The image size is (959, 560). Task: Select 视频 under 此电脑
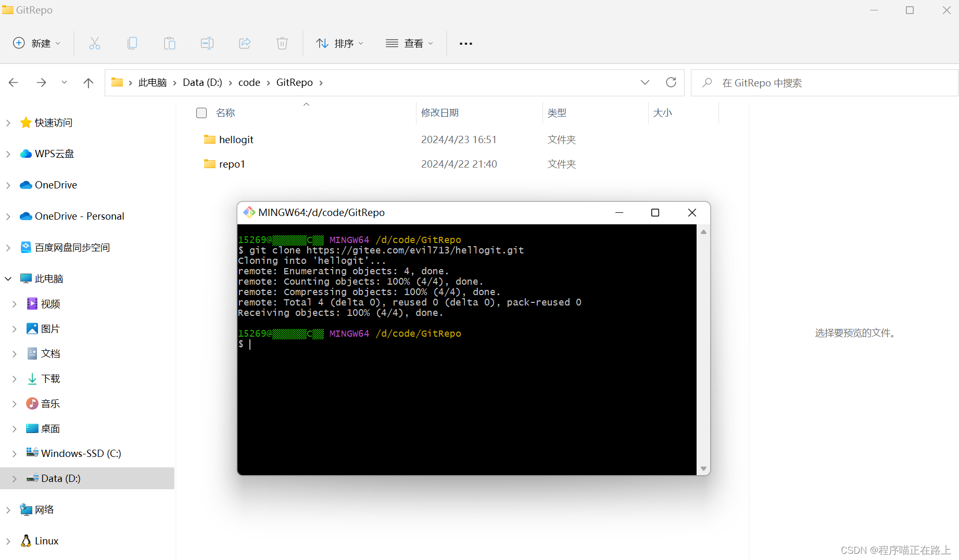click(43, 304)
